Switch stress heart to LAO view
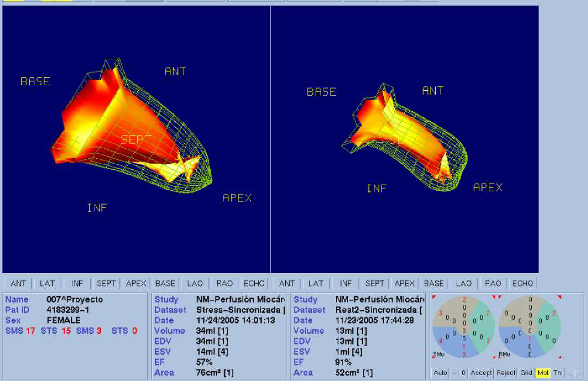588x381 pixels. [195, 283]
